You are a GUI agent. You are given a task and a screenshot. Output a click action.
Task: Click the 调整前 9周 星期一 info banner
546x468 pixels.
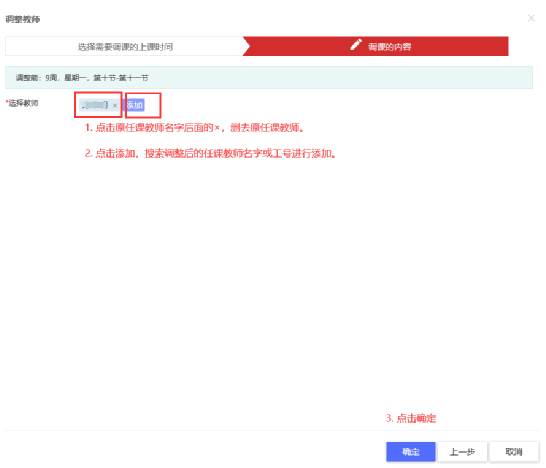coord(269,77)
